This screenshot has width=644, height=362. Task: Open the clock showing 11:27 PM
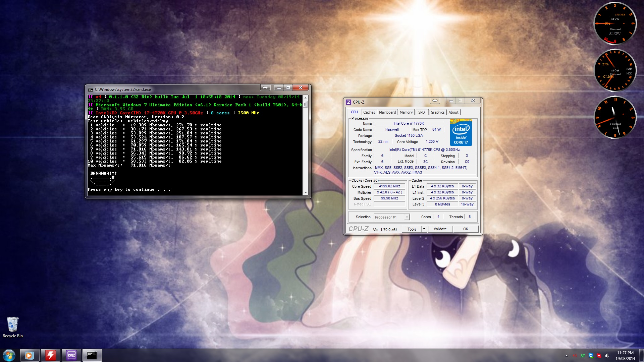click(625, 355)
